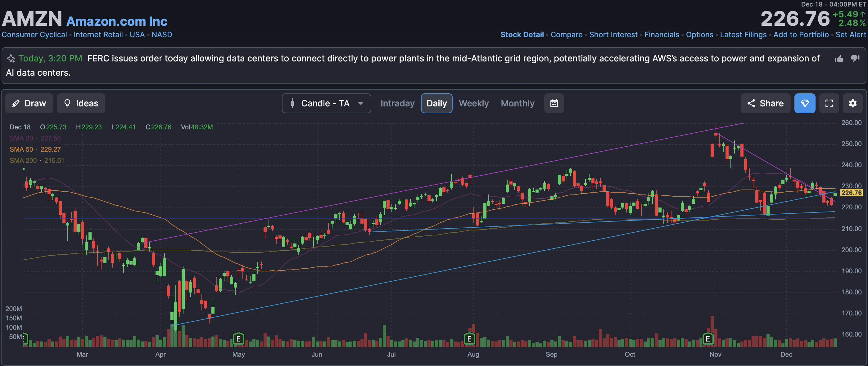
Task: Click the Set Alert link
Action: pyautogui.click(x=851, y=35)
